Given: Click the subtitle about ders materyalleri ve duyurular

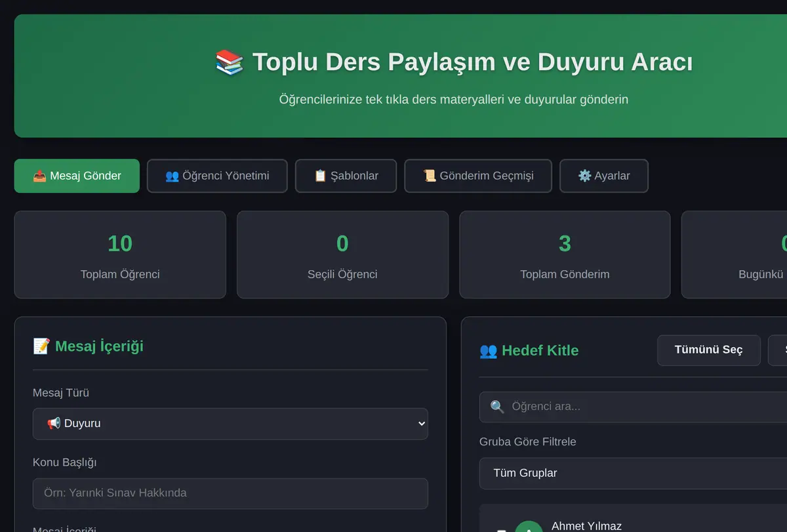Looking at the screenshot, I should click(454, 100).
